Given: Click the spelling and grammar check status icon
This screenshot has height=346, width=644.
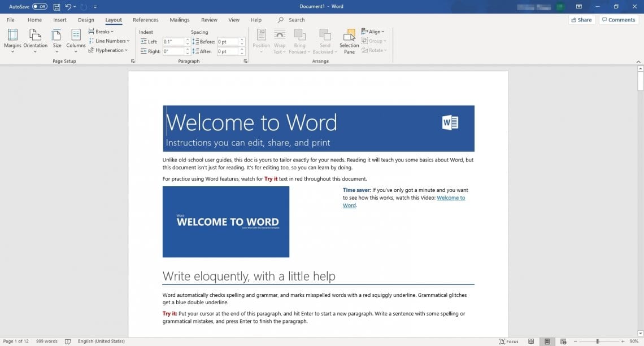Looking at the screenshot, I should pyautogui.click(x=67, y=341).
